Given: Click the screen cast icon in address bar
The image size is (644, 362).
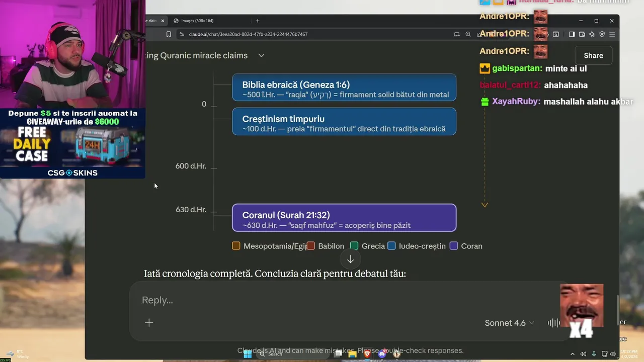Looking at the screenshot, I should point(457,34).
